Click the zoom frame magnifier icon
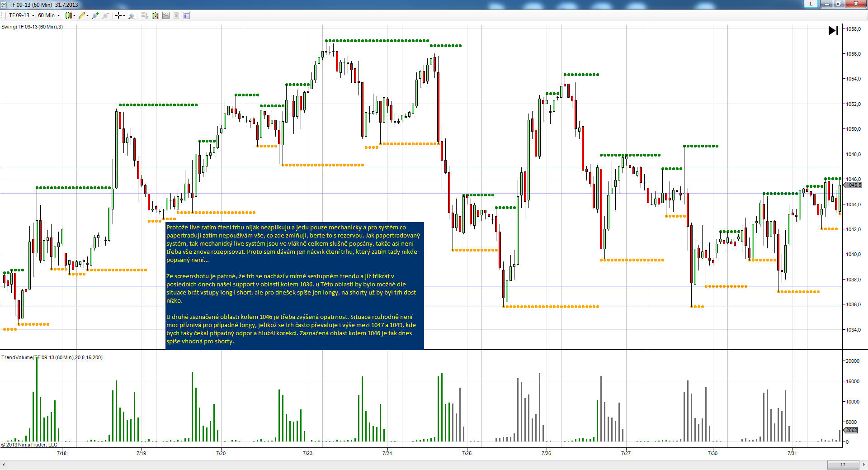This screenshot has width=868, height=470. [x=132, y=15]
